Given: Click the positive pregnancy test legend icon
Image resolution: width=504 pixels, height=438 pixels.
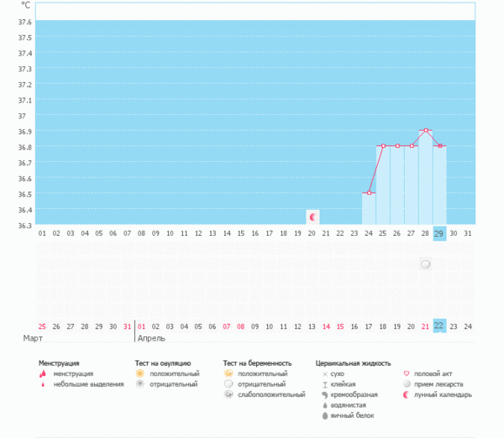Looking at the screenshot, I should (x=228, y=373).
